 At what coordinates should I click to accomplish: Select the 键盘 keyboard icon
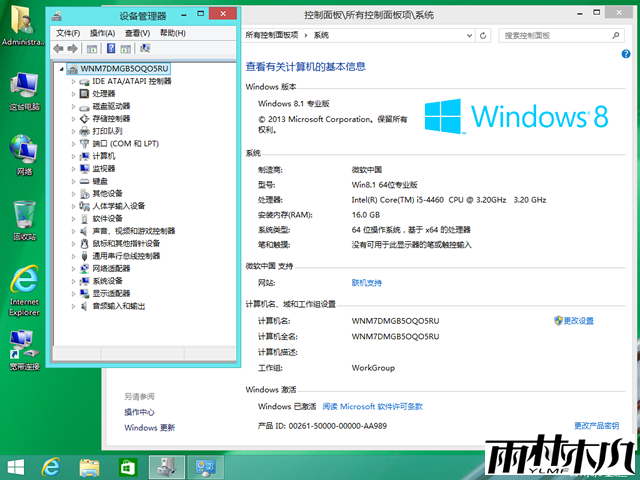84,181
